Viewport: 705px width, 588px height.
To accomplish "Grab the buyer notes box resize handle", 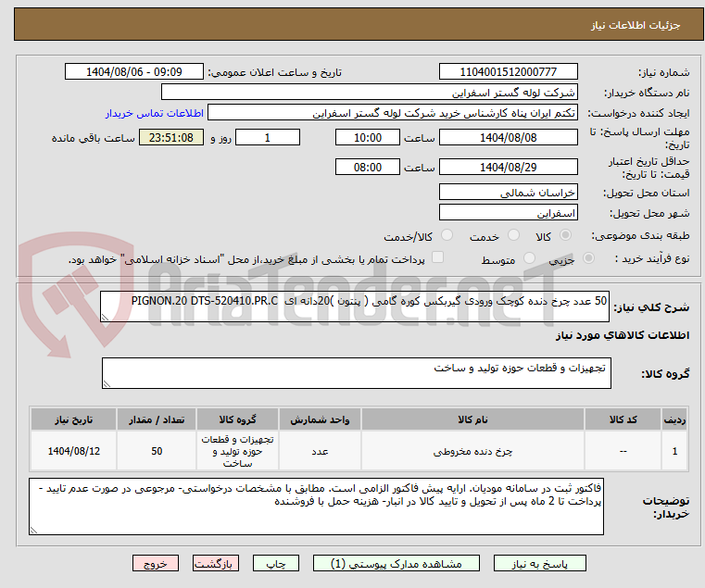I will (x=33, y=531).
